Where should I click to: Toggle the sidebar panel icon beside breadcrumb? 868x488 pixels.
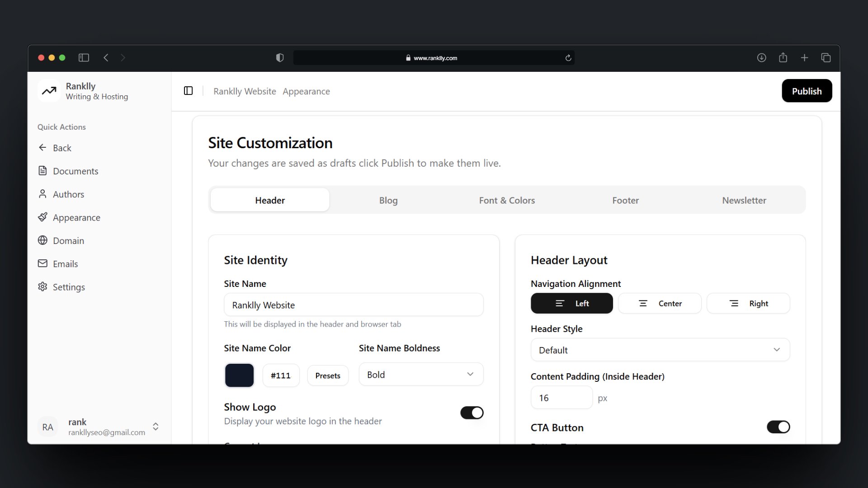coord(189,91)
